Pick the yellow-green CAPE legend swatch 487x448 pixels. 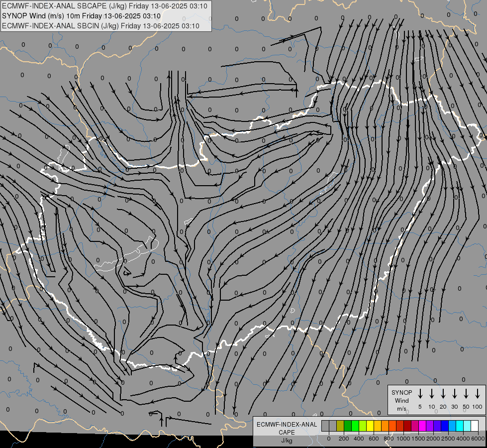pyautogui.click(x=363, y=426)
